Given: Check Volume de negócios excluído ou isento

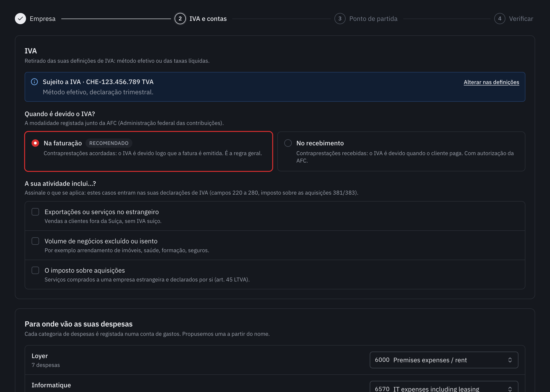Looking at the screenshot, I should coord(35,241).
